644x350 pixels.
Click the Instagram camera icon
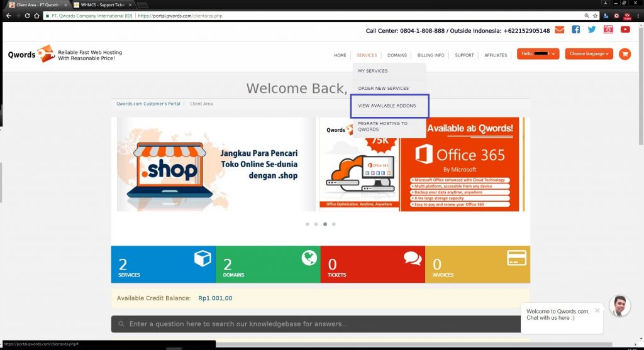click(608, 30)
